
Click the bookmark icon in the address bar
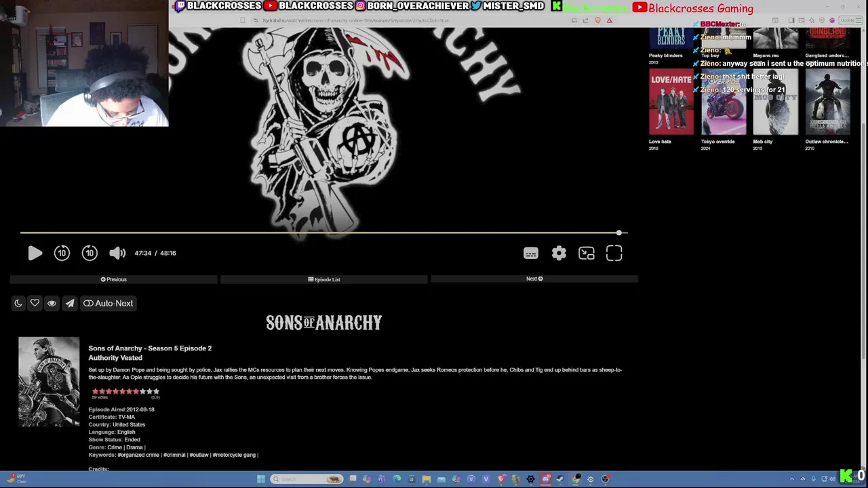tap(243, 20)
